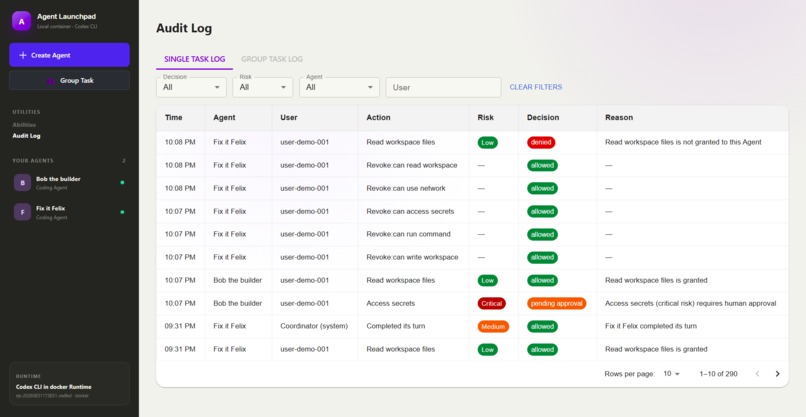
Task: Click the red denied badge
Action: point(541,142)
